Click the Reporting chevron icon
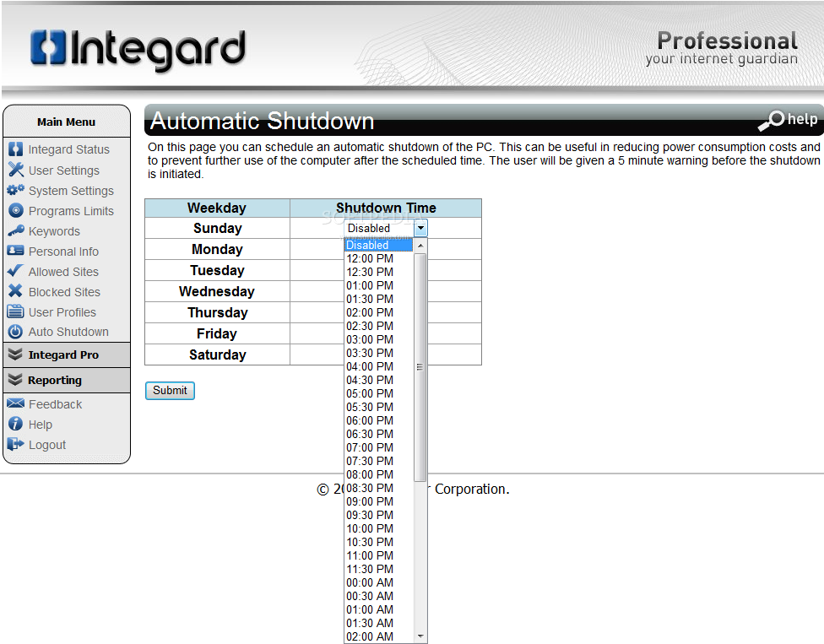Screen dimensions: 824x644 15,380
